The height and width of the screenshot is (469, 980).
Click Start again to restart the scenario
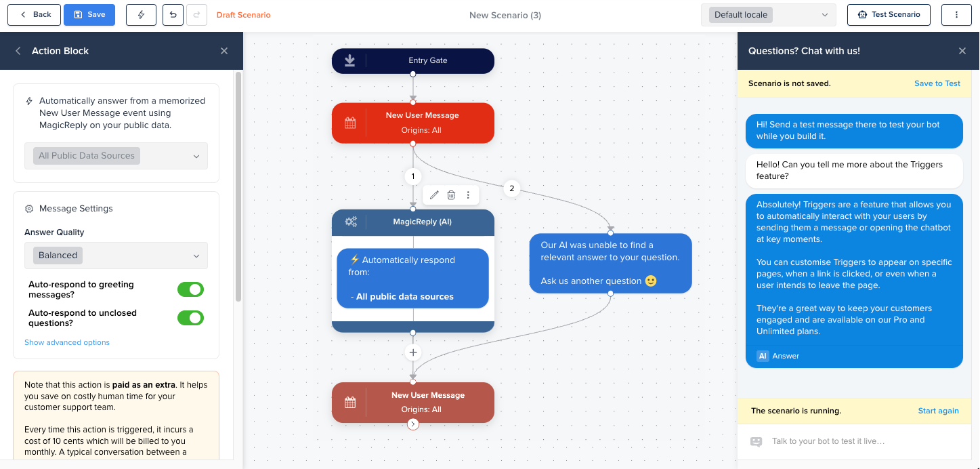point(939,410)
